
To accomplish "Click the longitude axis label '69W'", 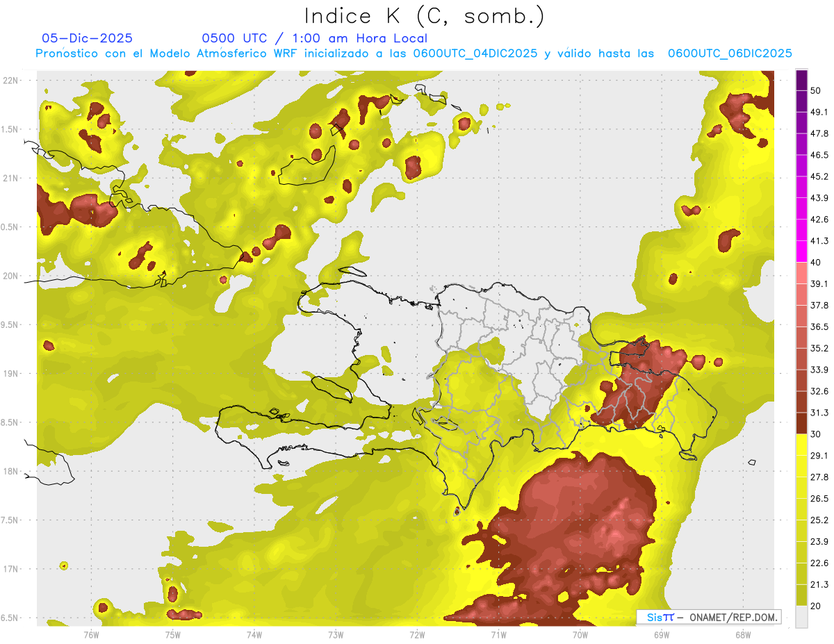I will [662, 634].
